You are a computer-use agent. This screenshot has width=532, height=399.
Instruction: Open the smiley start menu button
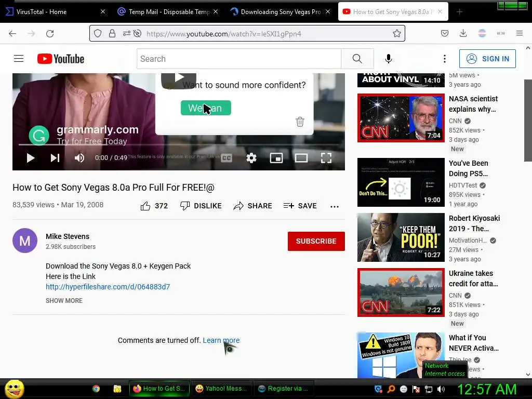click(14, 389)
